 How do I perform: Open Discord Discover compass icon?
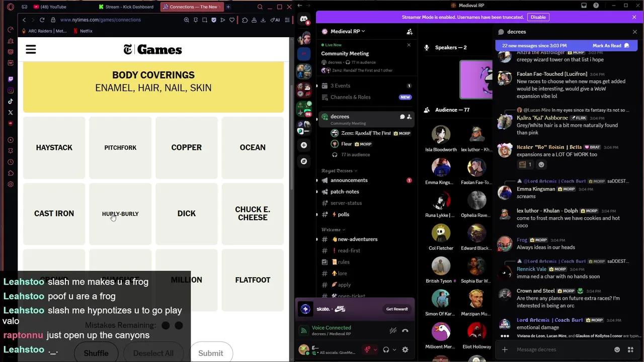pyautogui.click(x=304, y=161)
